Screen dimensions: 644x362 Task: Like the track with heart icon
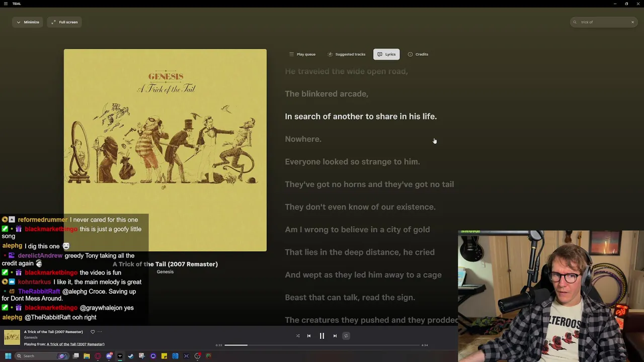pyautogui.click(x=93, y=332)
